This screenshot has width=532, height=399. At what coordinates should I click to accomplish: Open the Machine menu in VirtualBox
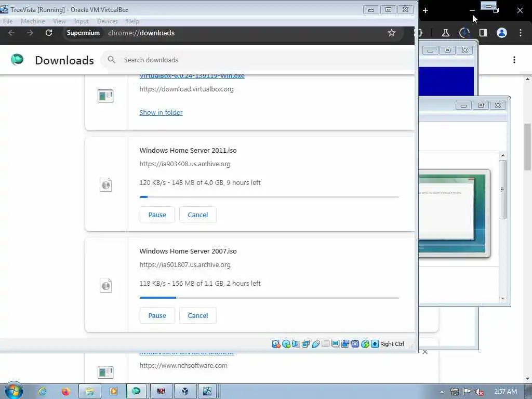(33, 21)
